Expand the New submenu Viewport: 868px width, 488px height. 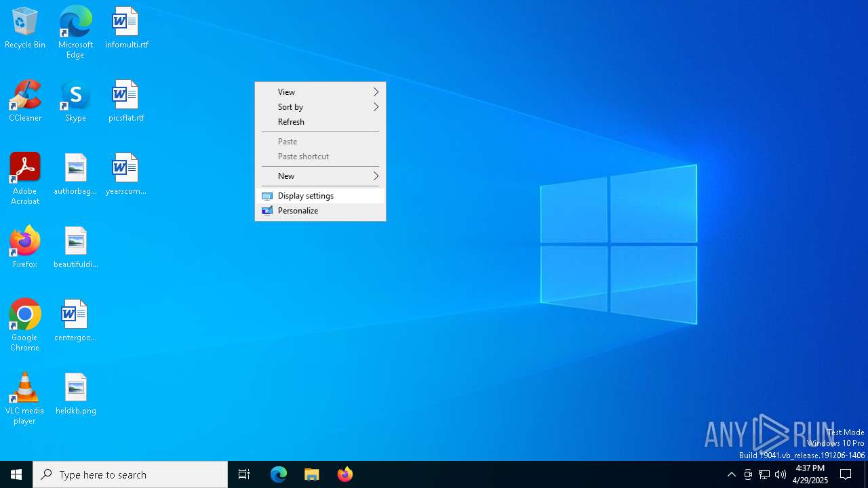[x=320, y=176]
